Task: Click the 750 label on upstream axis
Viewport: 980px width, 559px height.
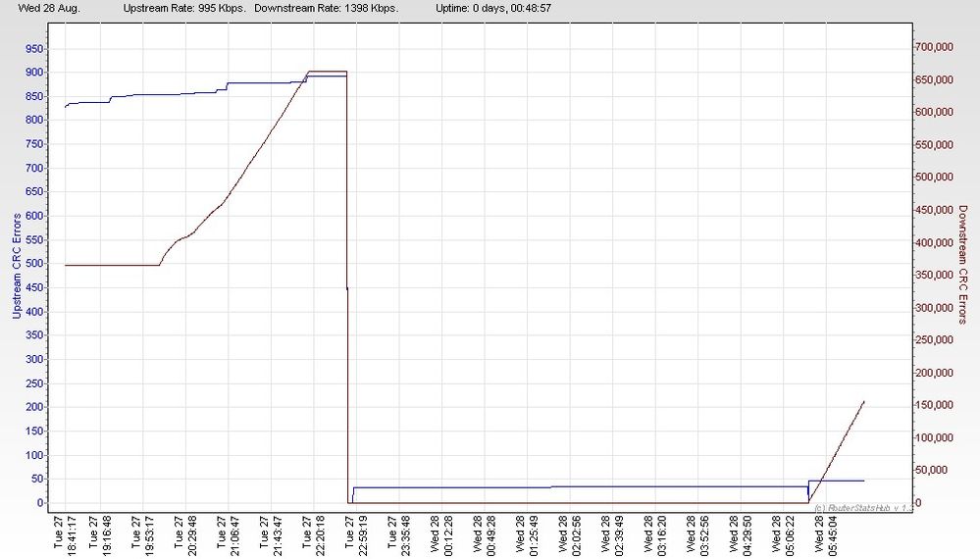Action: pyautogui.click(x=34, y=144)
